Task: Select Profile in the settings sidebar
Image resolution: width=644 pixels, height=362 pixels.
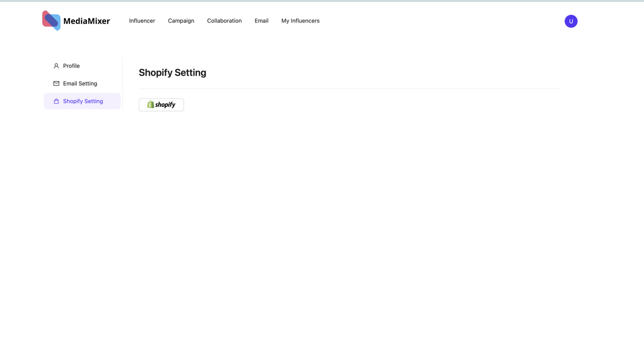Action: [x=82, y=66]
